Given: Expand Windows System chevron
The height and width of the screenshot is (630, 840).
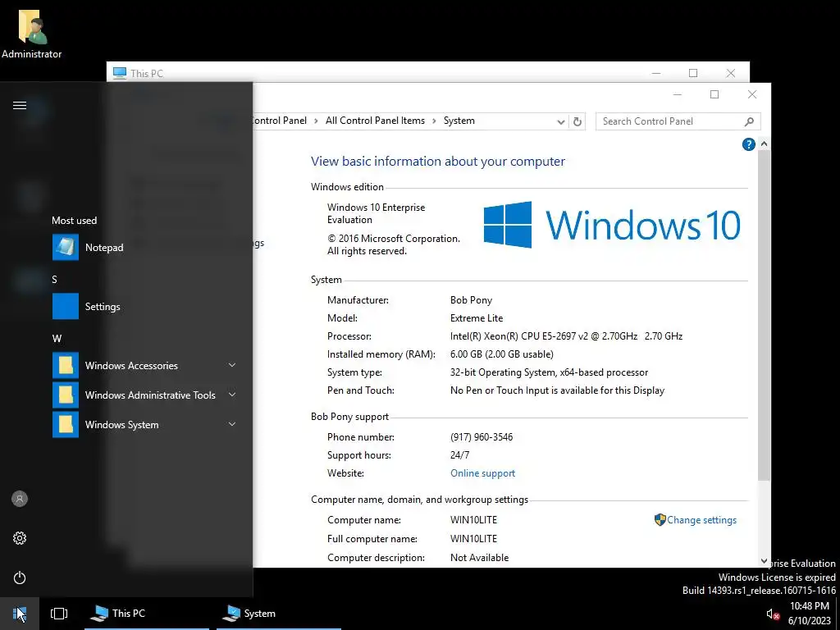Looking at the screenshot, I should click(232, 424).
